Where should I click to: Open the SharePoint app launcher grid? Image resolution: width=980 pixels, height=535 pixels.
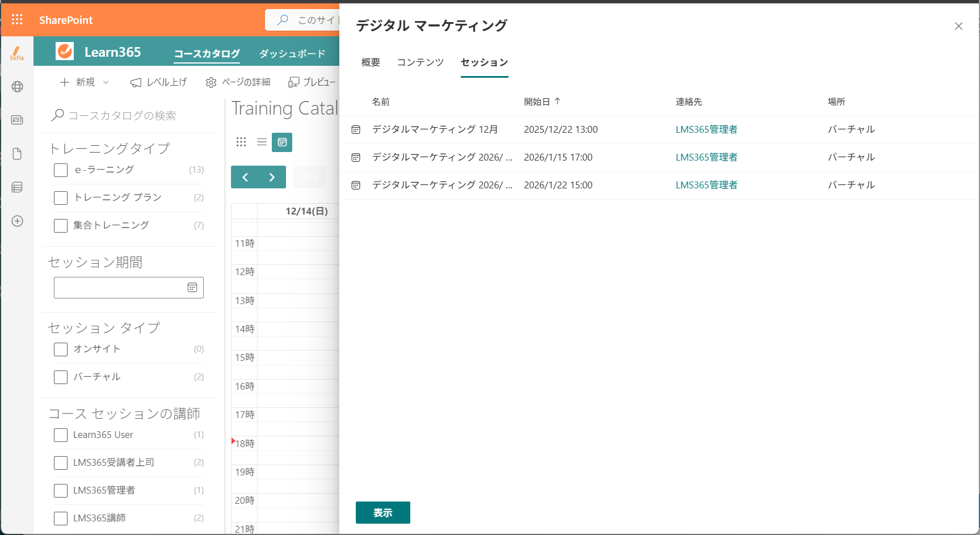point(17,20)
